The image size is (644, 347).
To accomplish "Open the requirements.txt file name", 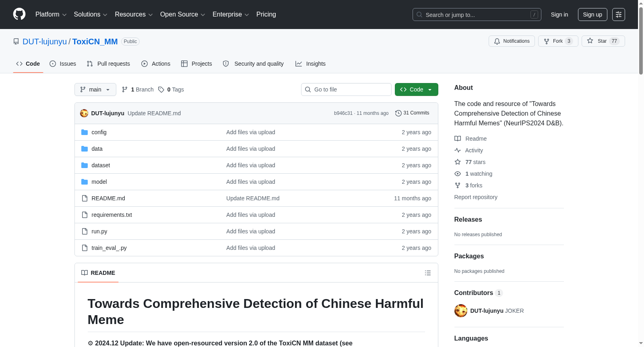I will tap(112, 215).
